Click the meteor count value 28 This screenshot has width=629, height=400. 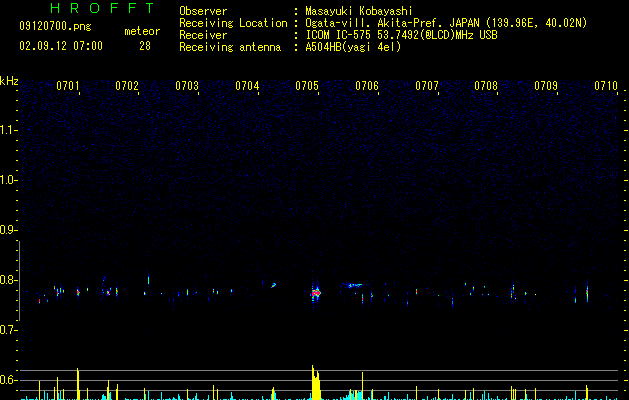(145, 46)
